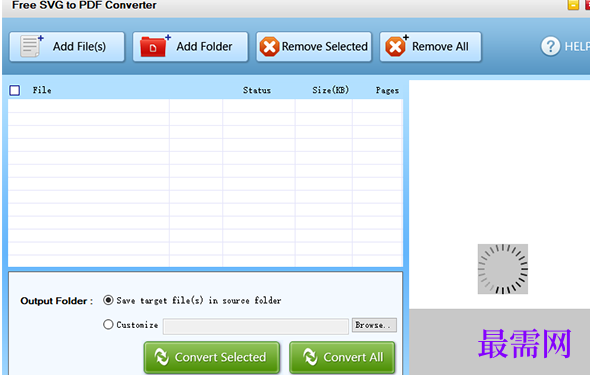Click the Status column header
590x375 pixels.
click(x=257, y=90)
